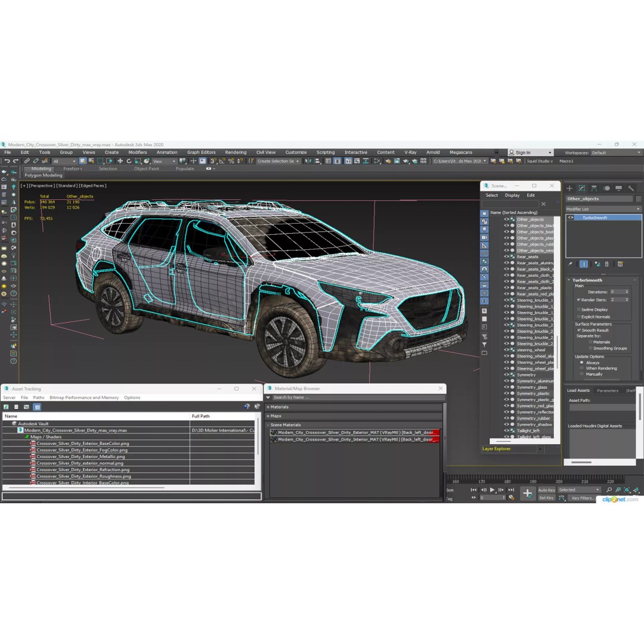The height and width of the screenshot is (644, 644).
Task: Toggle the Smooth Result checkbox
Action: pos(578,330)
